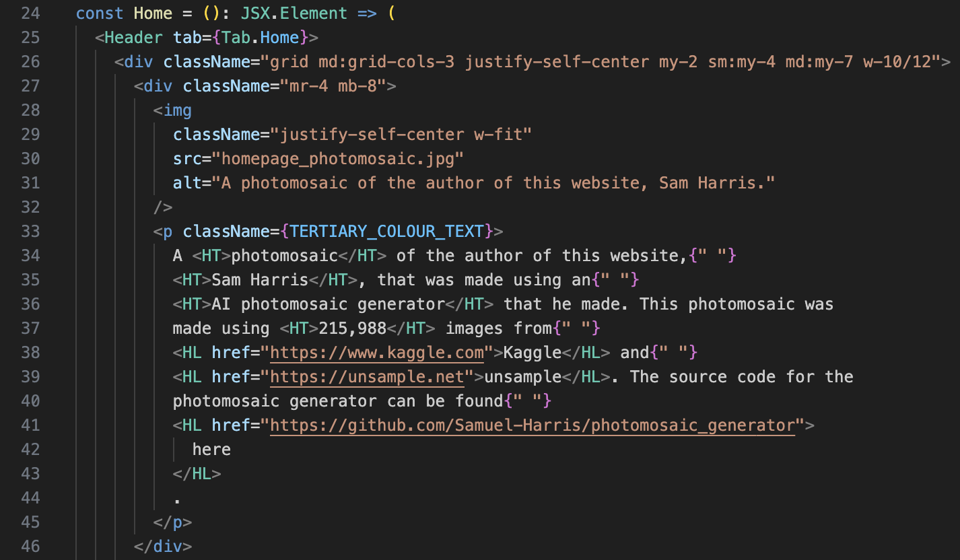Viewport: 960px width, 560px height.
Task: Click the 'Header' tag name
Action: pos(134,37)
